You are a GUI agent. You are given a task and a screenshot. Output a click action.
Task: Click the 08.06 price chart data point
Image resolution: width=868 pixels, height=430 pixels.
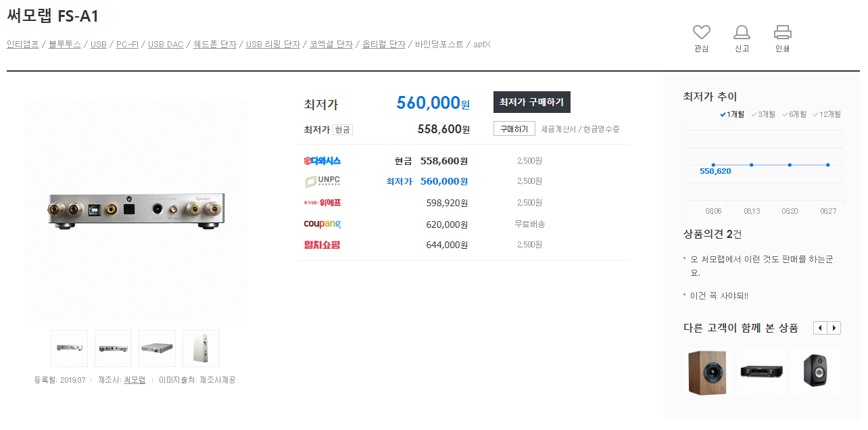click(x=713, y=165)
